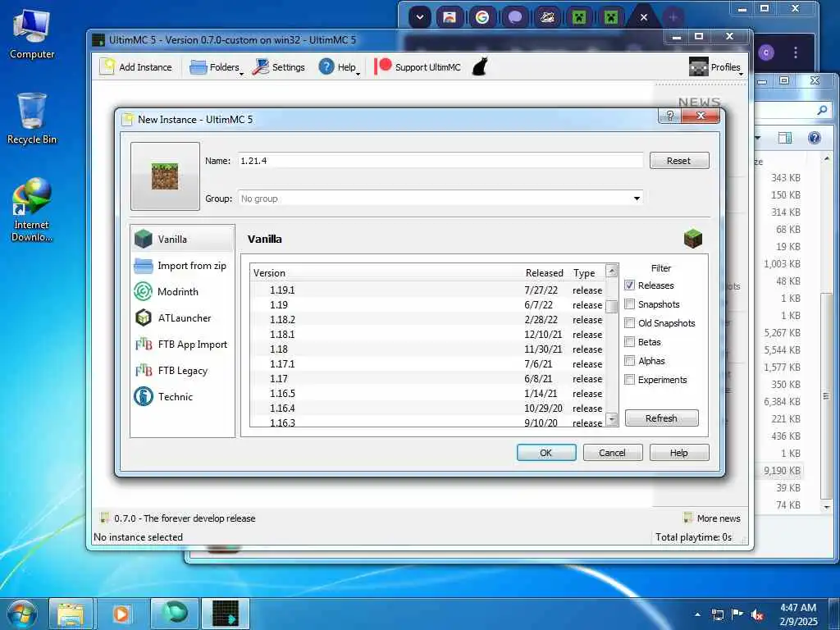Click the grass block instance icon button
Viewport: 840px width, 630px height.
pos(165,176)
